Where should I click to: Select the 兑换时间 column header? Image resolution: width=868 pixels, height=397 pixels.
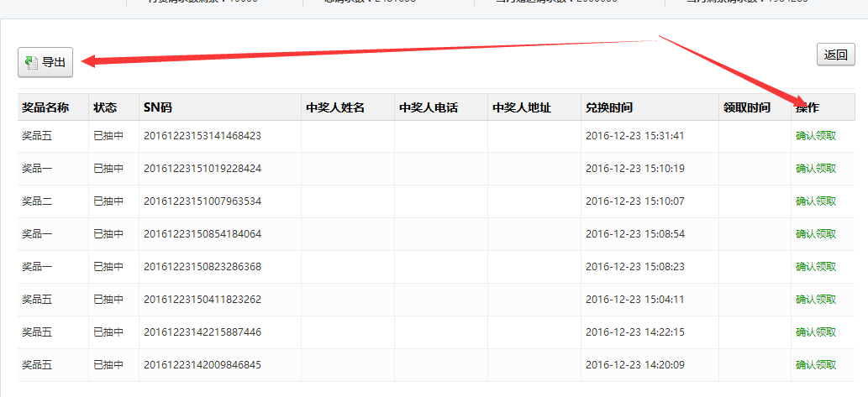pos(608,108)
